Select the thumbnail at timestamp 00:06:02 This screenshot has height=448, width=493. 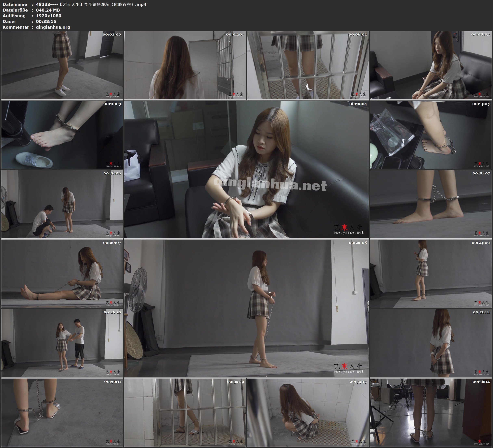(x=308, y=65)
